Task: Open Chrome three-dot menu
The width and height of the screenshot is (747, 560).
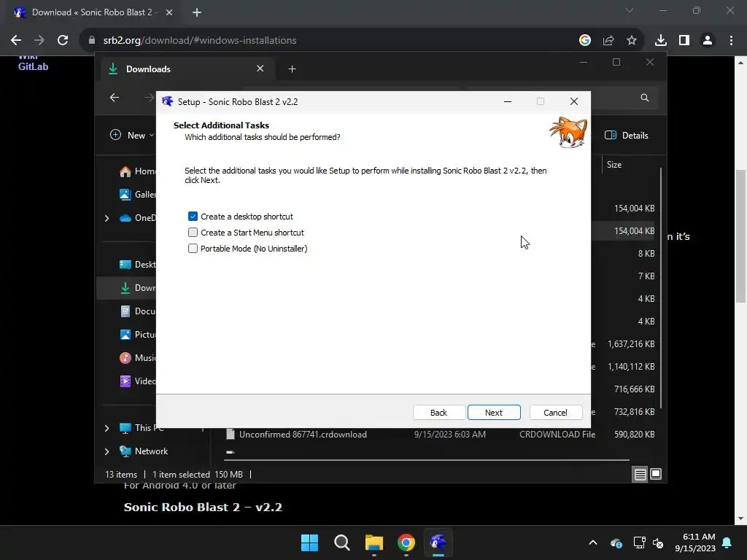Action: point(731,41)
